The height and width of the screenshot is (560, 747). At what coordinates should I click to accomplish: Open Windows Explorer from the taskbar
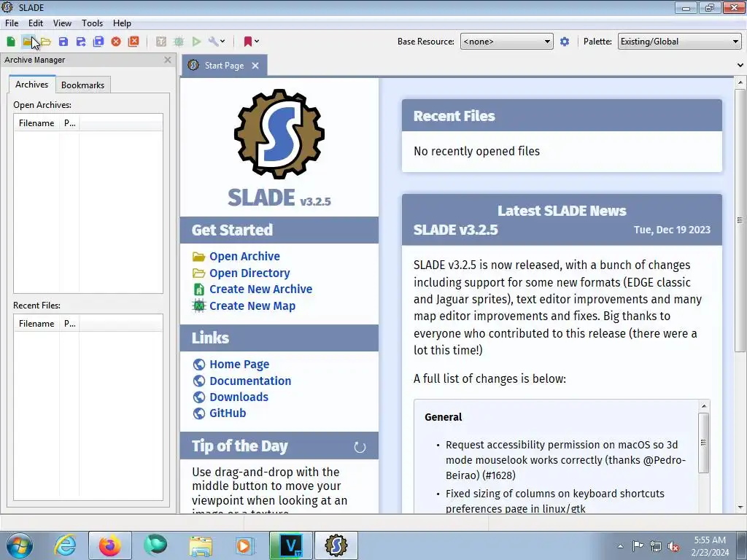[201, 545]
